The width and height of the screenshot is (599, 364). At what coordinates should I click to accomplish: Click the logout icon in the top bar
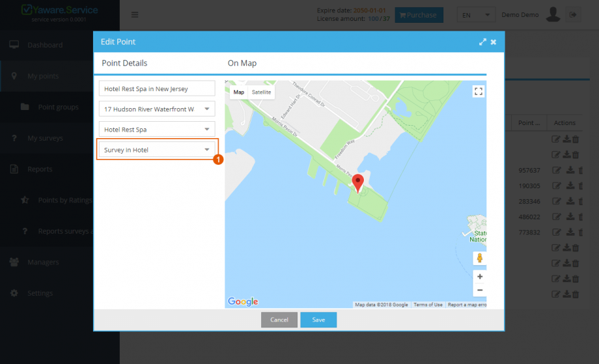(573, 15)
